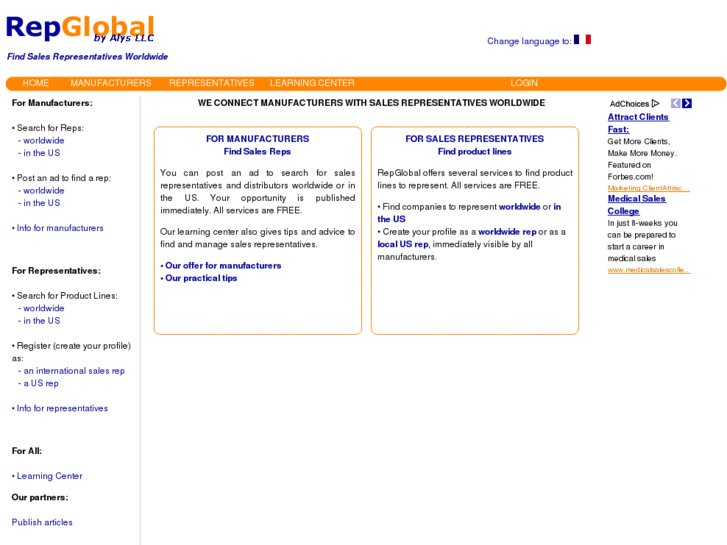727x545 pixels.
Task: Open 'Info for manufacturers' link
Action: click(60, 228)
